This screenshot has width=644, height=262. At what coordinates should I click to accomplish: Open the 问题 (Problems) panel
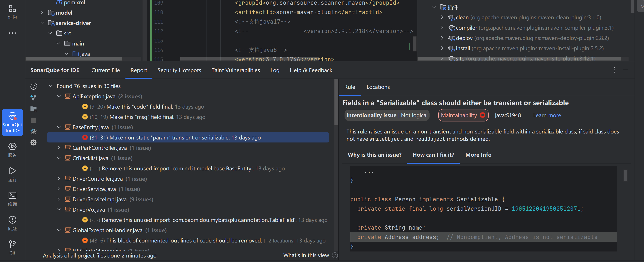(12, 223)
